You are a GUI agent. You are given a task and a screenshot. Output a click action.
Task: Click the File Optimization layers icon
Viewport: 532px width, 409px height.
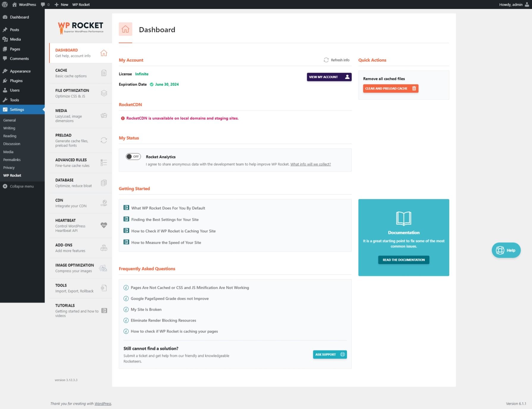[x=104, y=93]
